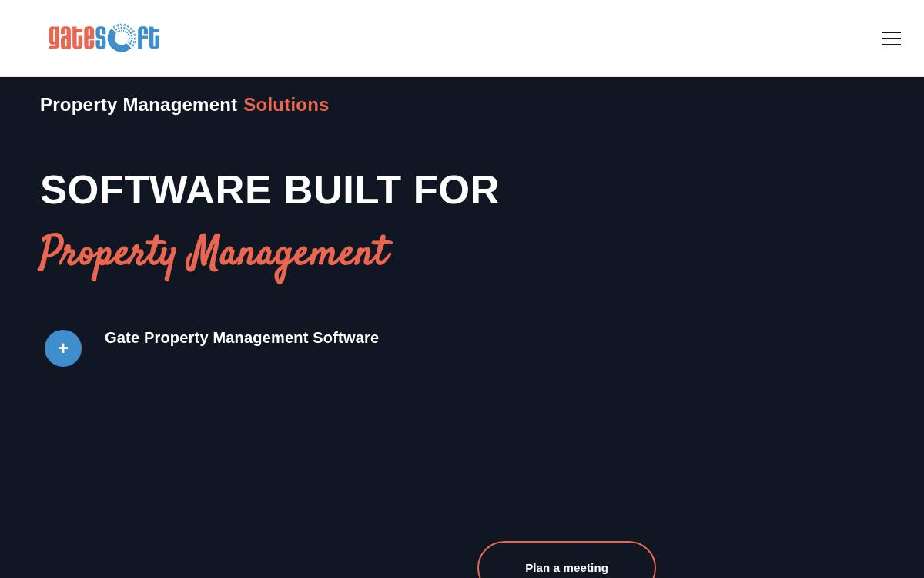Click the orange cursive Property Management text
This screenshot has height=578, width=924.
pyautogui.click(x=215, y=257)
